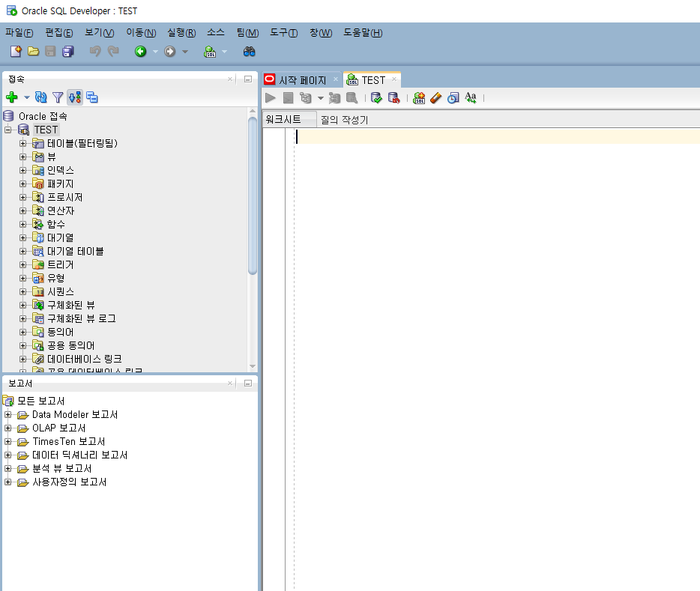Switch to the 시작 페이지 tab

pyautogui.click(x=303, y=80)
